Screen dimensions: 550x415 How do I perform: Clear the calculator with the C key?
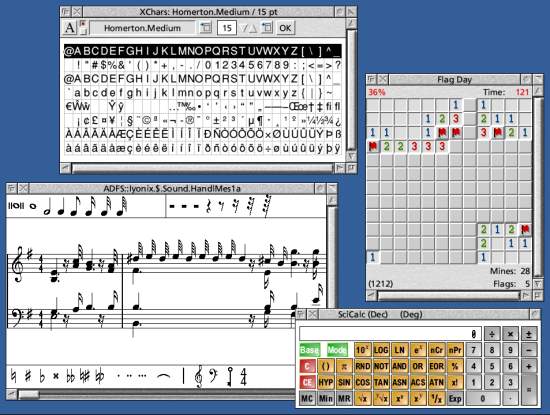tap(307, 366)
